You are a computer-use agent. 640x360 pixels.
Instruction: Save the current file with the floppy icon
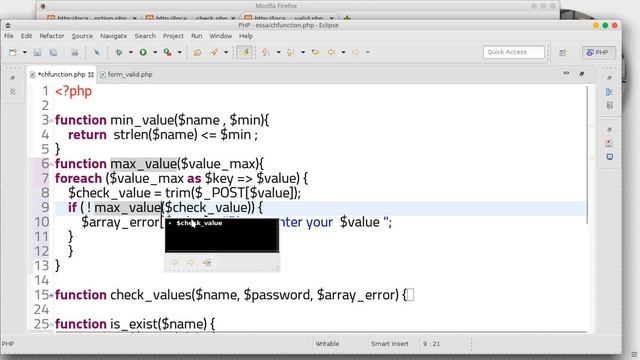[x=37, y=52]
